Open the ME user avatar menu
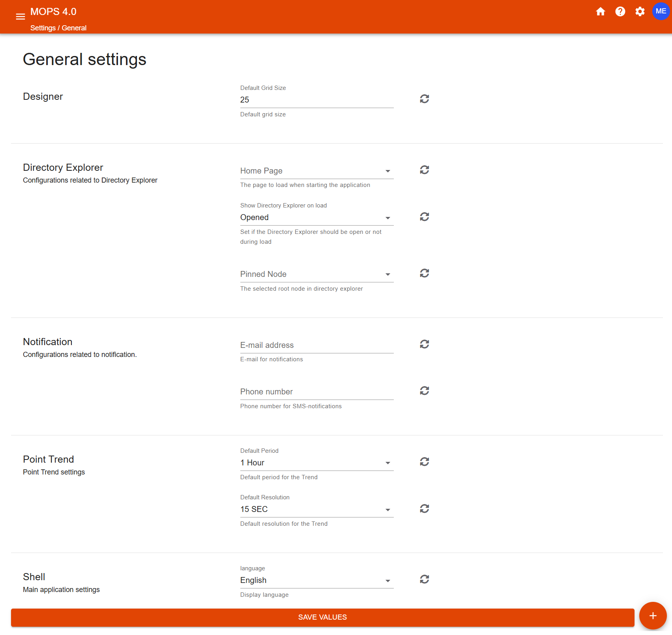 point(661,11)
